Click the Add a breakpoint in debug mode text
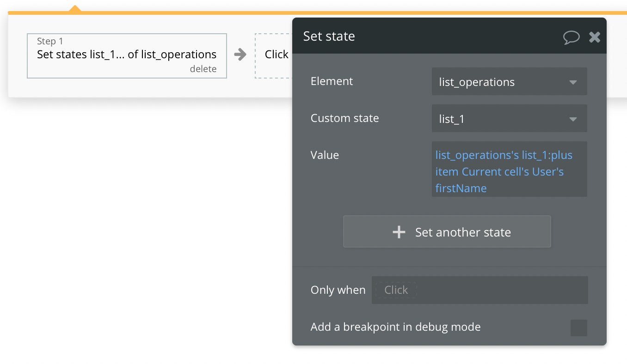 click(396, 327)
